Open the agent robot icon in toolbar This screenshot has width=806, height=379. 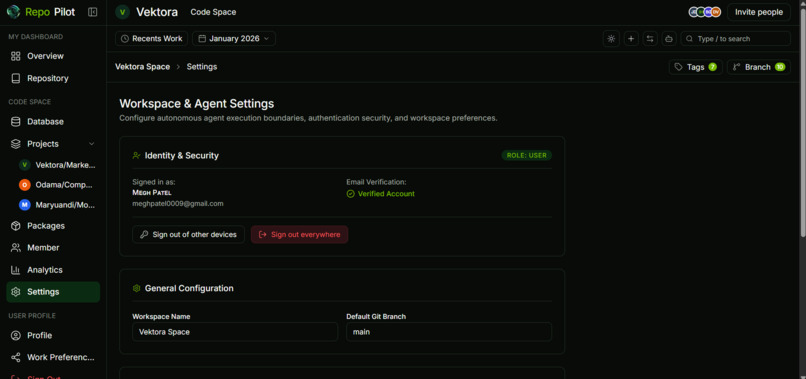[x=669, y=39]
